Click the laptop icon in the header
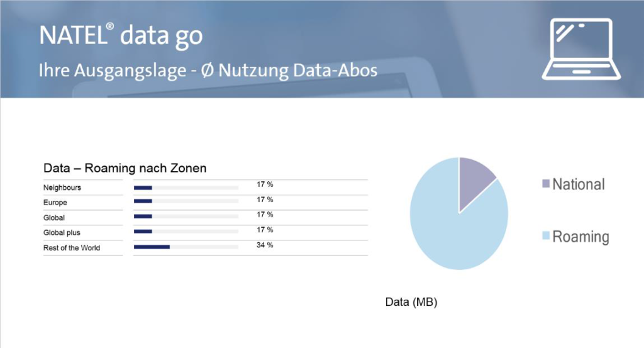 tap(581, 49)
